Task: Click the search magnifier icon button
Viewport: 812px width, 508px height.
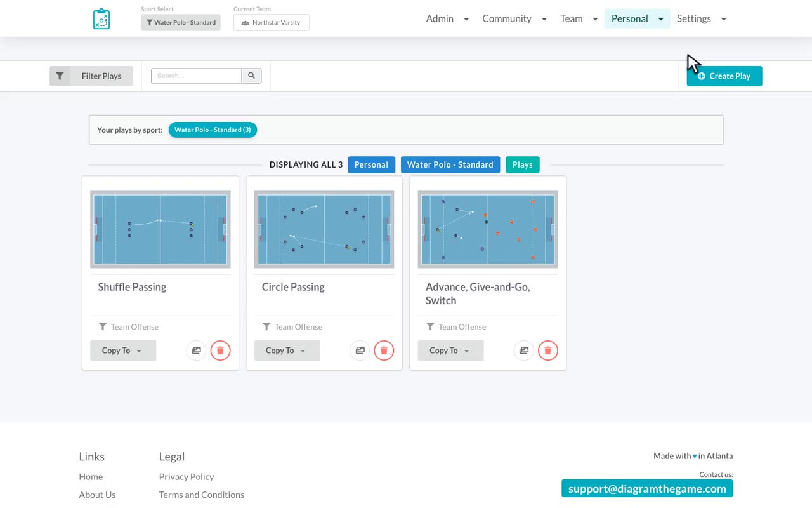Action: [x=252, y=76]
